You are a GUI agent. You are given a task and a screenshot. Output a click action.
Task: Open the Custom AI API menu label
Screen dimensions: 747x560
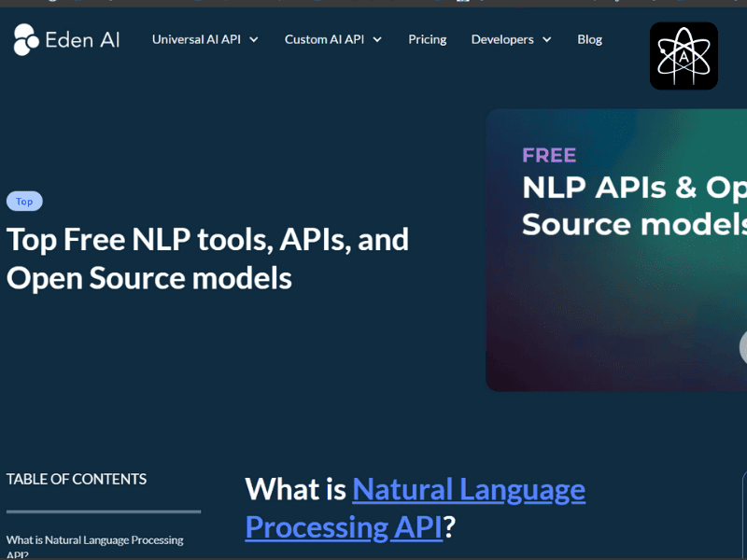pyautogui.click(x=324, y=39)
